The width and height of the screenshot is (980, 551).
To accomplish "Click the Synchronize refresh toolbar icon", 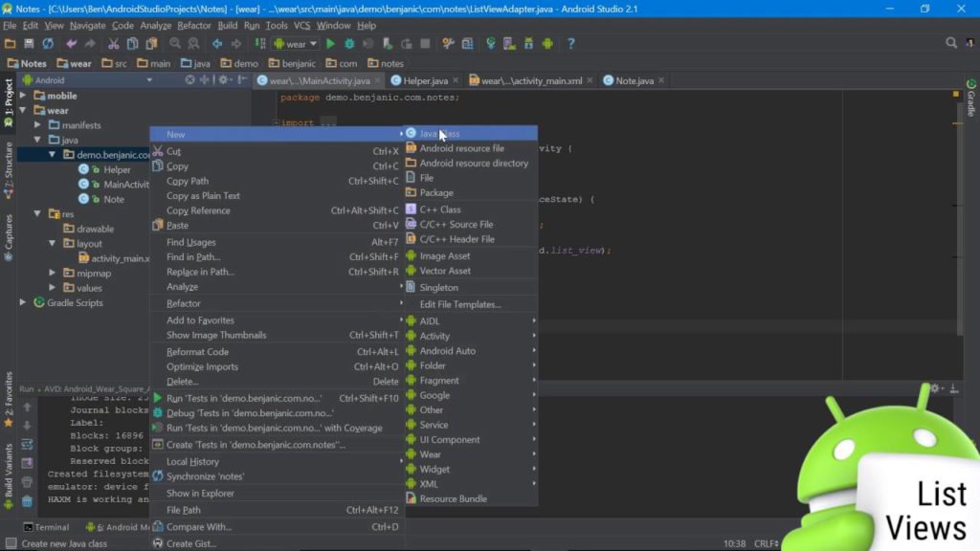I will coord(48,44).
